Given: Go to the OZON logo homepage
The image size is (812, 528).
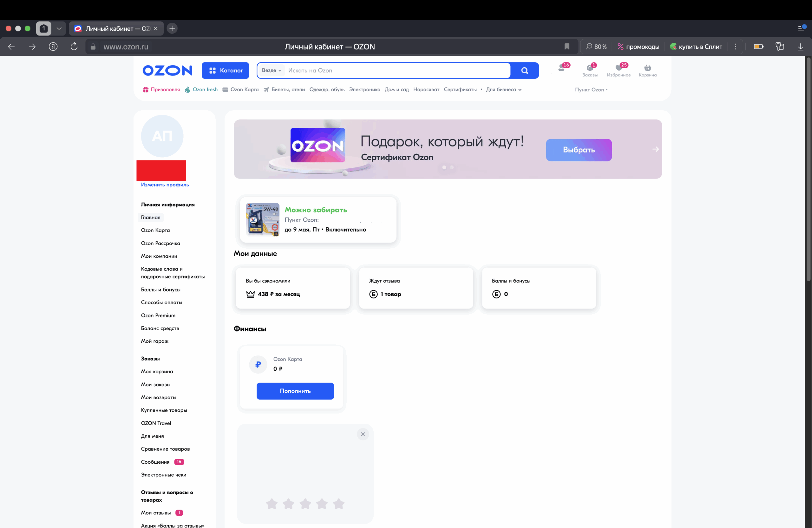Looking at the screenshot, I should pyautogui.click(x=167, y=71).
